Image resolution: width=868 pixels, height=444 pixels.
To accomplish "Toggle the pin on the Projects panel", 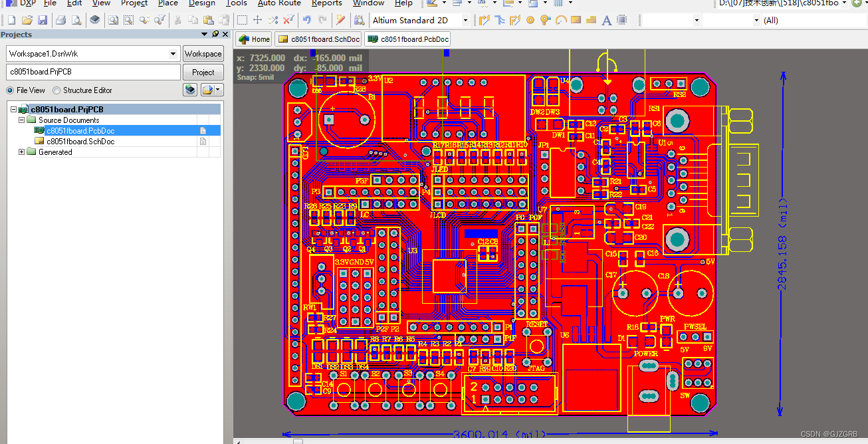I will coord(215,34).
